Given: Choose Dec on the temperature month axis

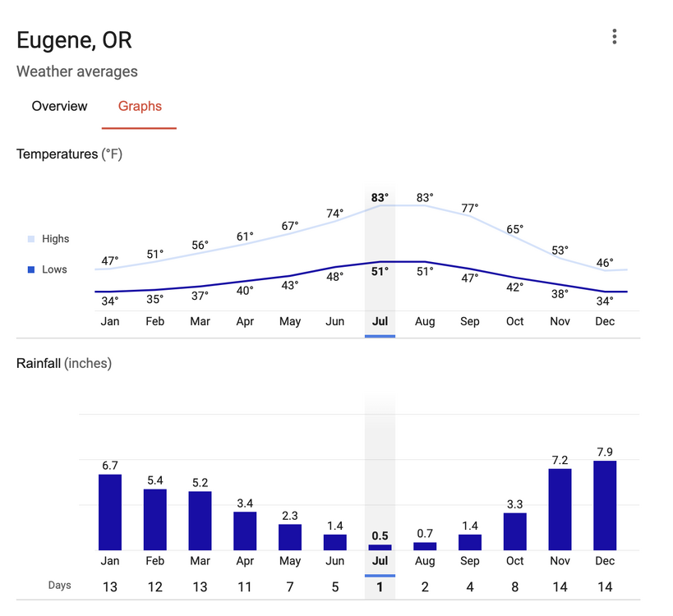Looking at the screenshot, I should [605, 321].
